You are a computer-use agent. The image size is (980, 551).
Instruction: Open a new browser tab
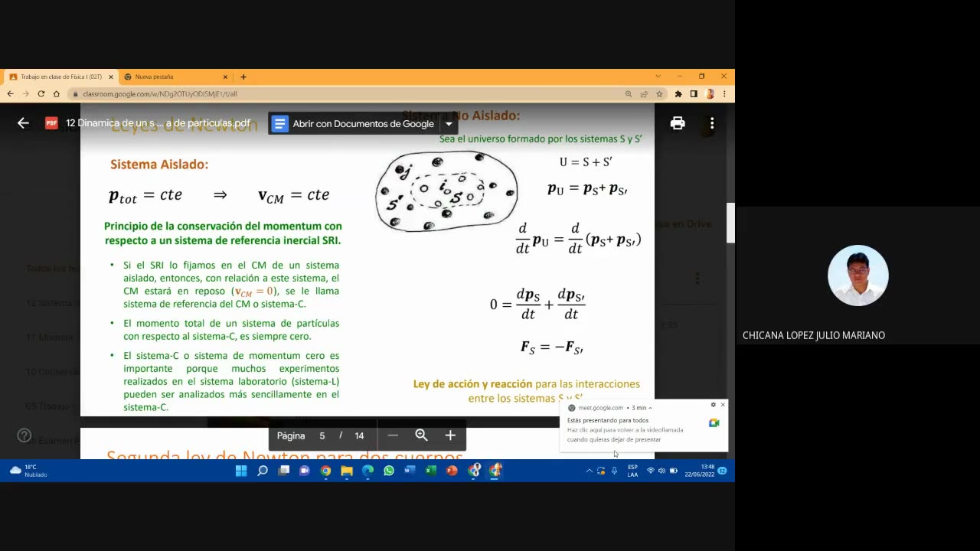coord(243,77)
